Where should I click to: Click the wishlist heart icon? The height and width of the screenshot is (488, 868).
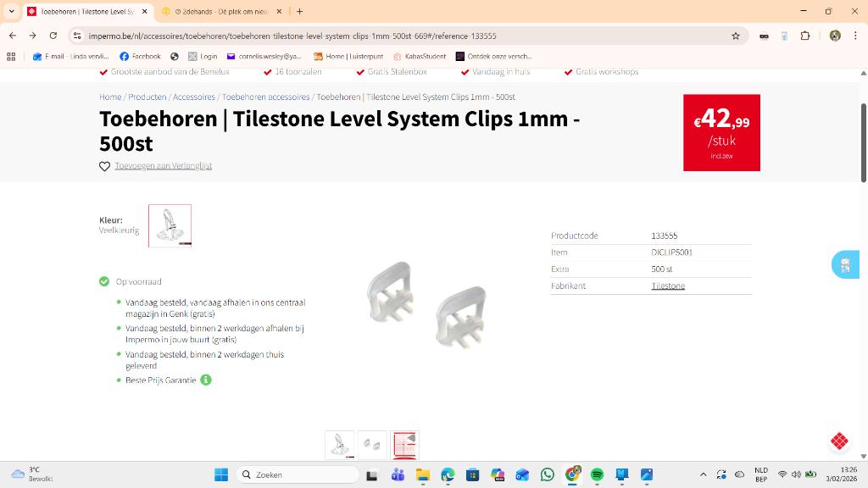coord(104,166)
